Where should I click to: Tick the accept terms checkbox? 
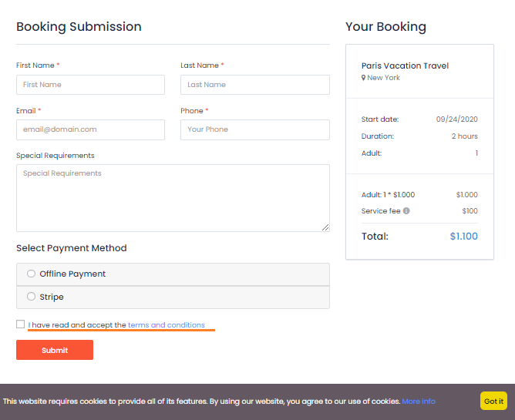pos(21,324)
